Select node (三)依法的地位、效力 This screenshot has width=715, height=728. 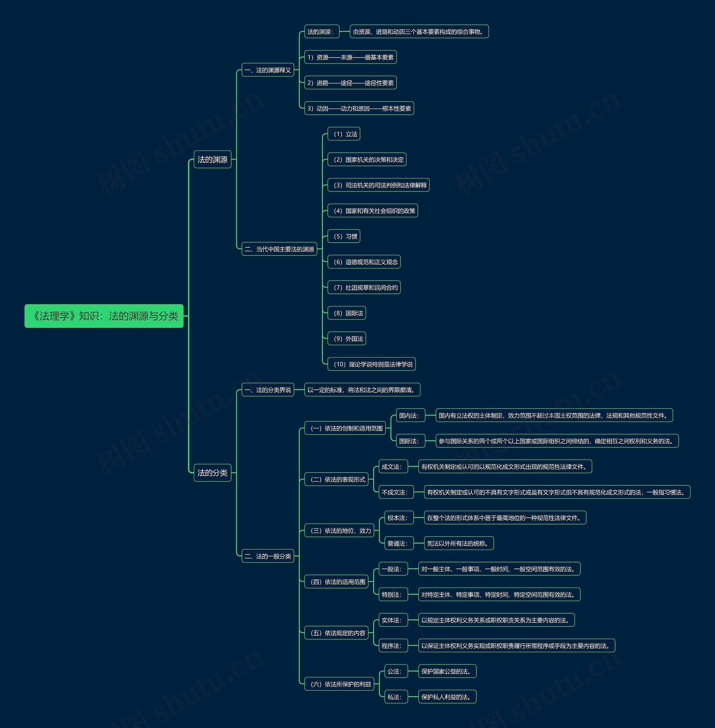click(x=339, y=531)
